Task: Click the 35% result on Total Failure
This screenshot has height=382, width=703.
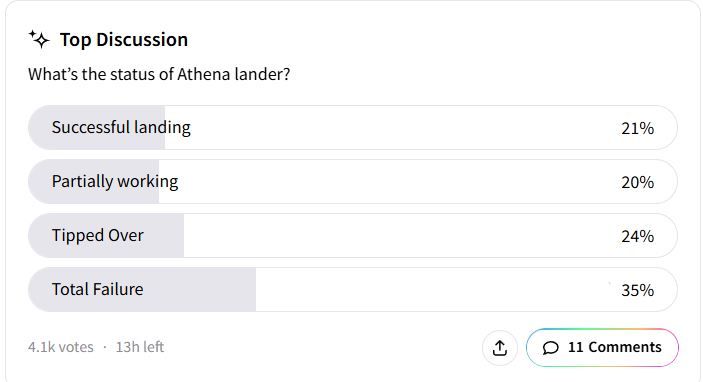Action: 638,290
